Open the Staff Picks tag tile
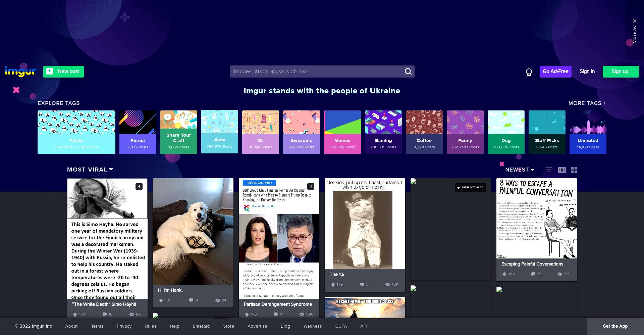644x335 pixels. (547, 132)
